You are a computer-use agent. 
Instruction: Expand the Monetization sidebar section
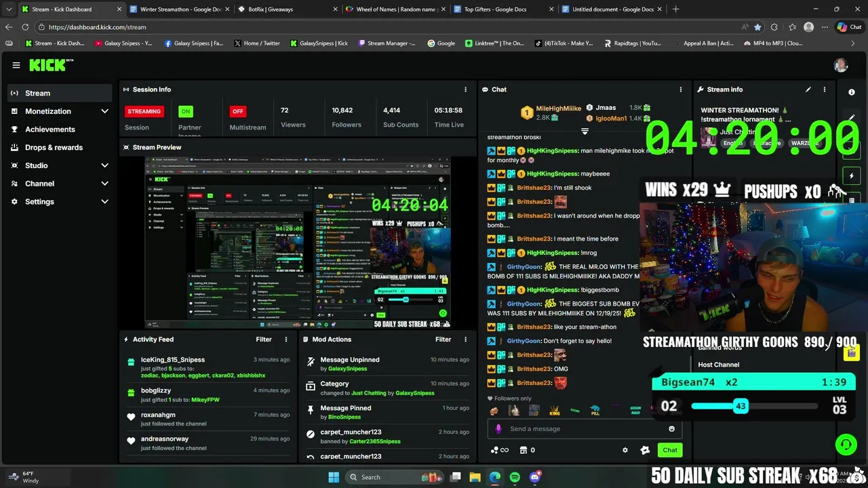click(104, 111)
